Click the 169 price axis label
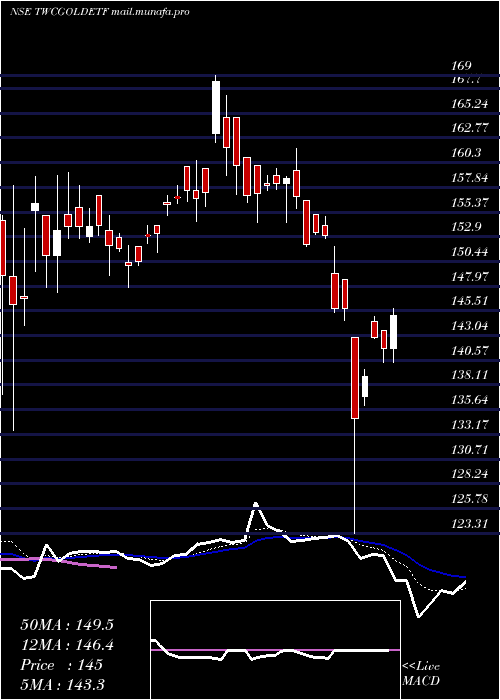 pos(461,66)
